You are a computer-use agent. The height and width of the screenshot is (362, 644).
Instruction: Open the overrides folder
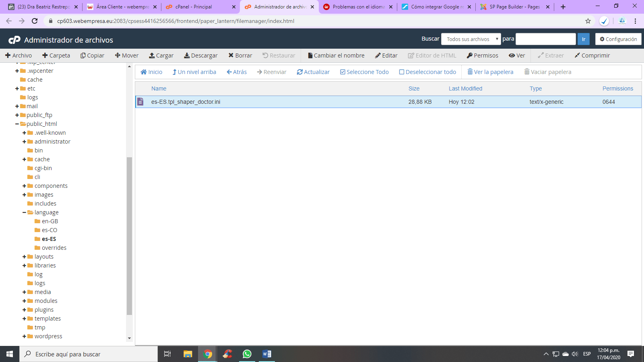(54, 248)
